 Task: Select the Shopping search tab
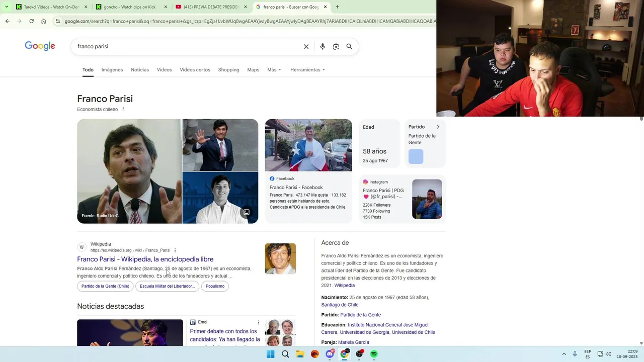pos(228,70)
